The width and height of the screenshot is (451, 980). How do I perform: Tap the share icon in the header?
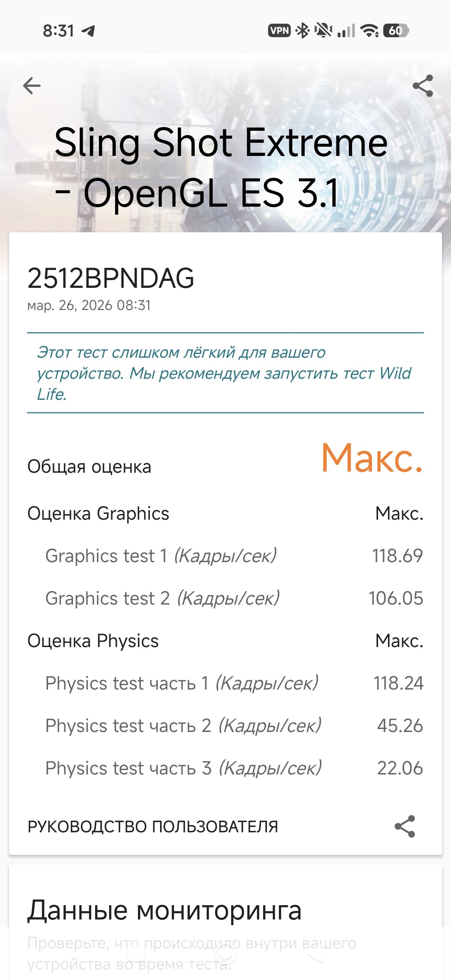click(x=423, y=86)
